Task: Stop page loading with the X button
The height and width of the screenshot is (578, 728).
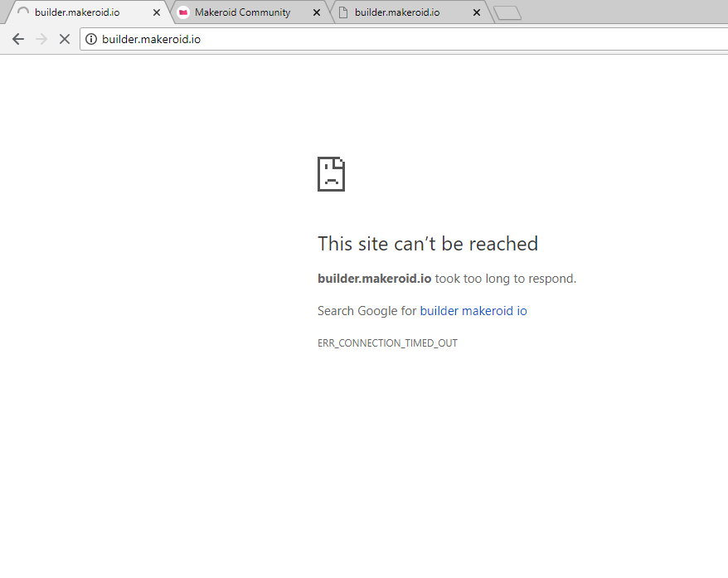Action: pyautogui.click(x=65, y=39)
